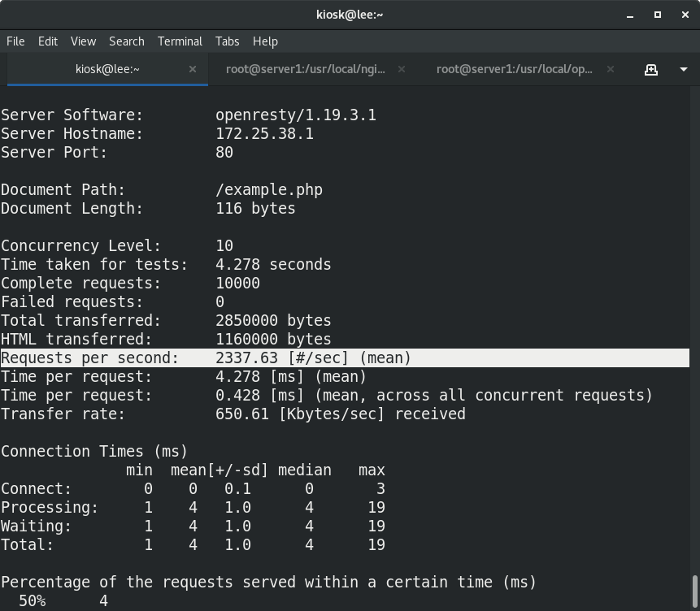Open the File menu
Screen dimensions: 700x611
tap(15, 41)
